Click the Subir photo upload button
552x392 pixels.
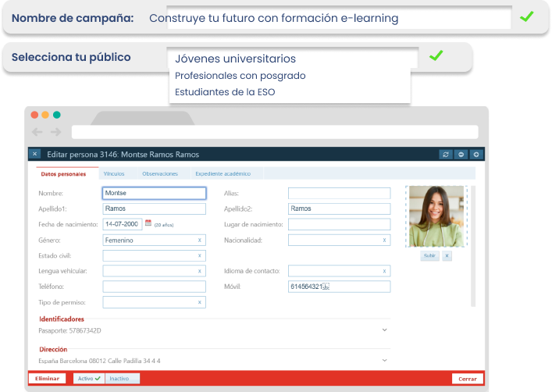pos(430,255)
